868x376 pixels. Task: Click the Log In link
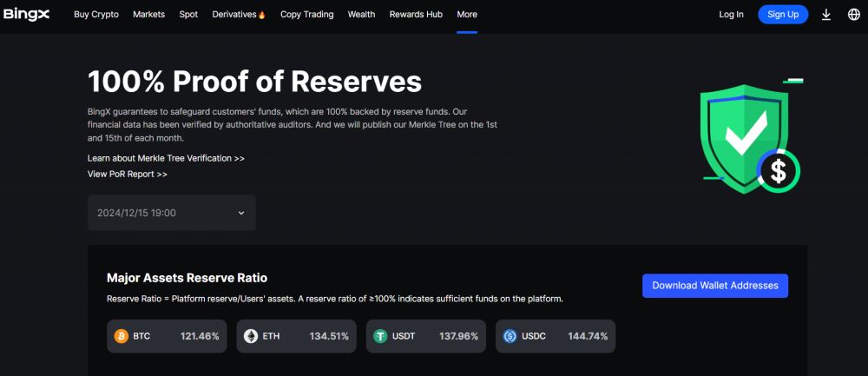tap(732, 15)
